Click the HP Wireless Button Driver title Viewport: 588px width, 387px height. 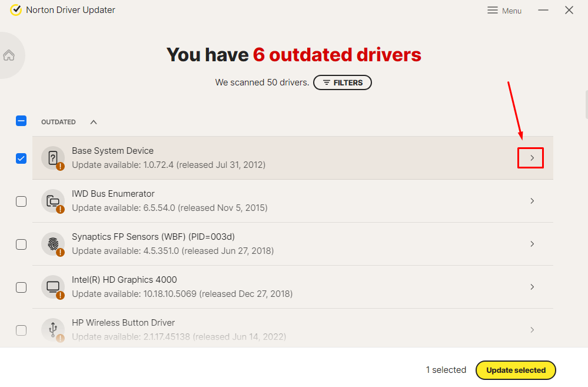(x=124, y=323)
